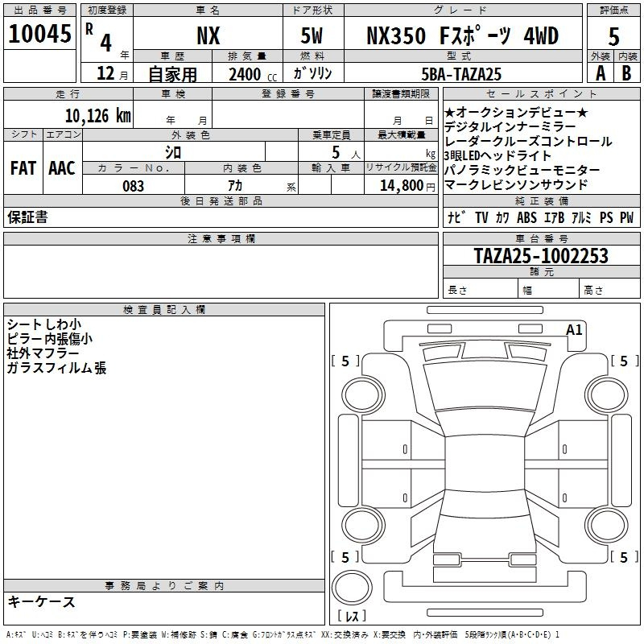This screenshot has height=644, width=644.
Task: Click the FAT shift type cell
Action: [23, 168]
